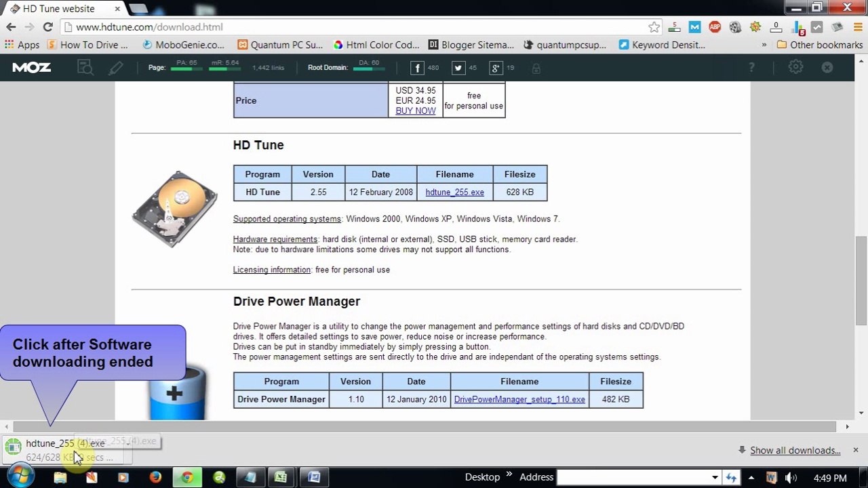Click the MozBar lock icon
This screenshot has width=868, height=488.
(x=536, y=68)
